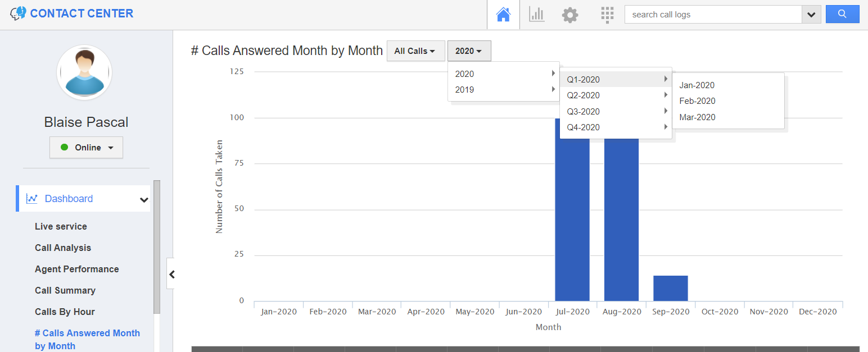Open the 2020 year selector dropdown
This screenshot has height=352, width=868.
[x=469, y=51]
